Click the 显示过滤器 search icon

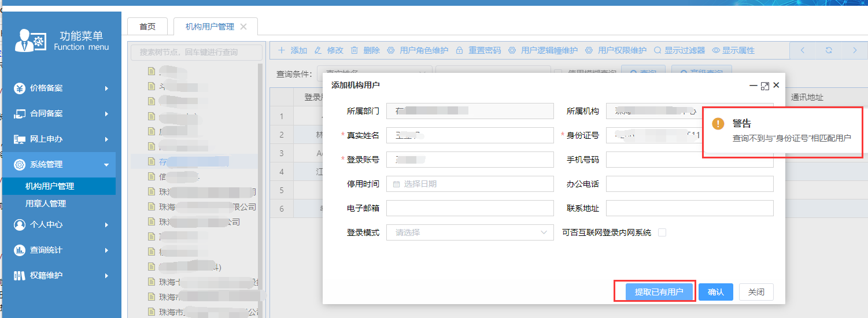point(658,50)
